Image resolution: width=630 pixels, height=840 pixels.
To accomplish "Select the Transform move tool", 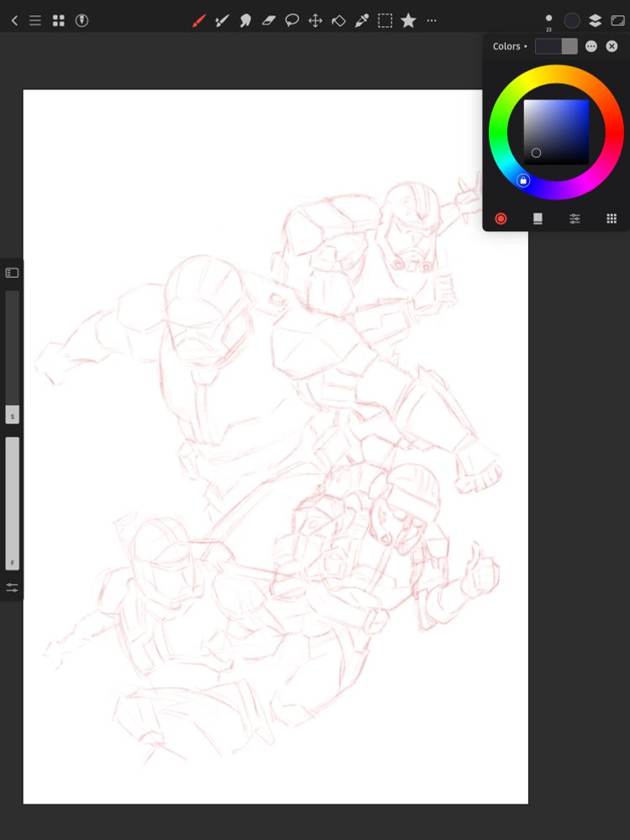I will (x=315, y=21).
